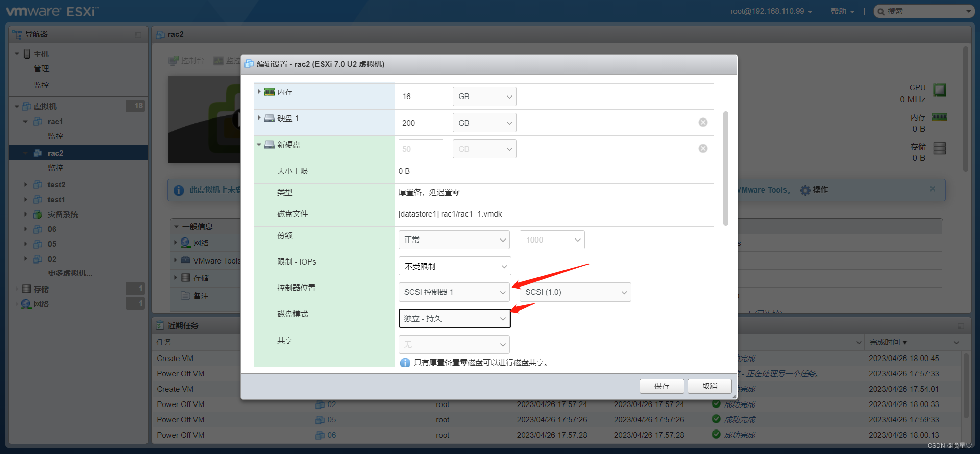The height and width of the screenshot is (454, 980).
Task: Click CPU chip icon in resource summary
Action: (940, 90)
